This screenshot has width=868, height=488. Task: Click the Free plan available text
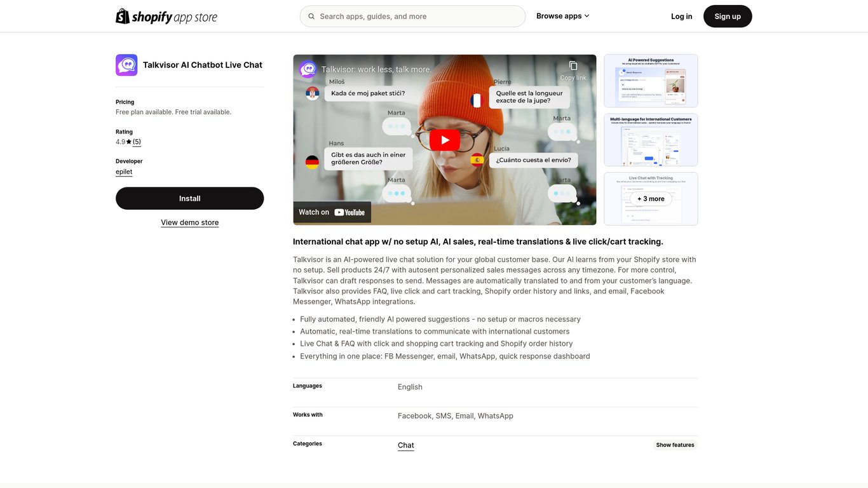point(173,112)
